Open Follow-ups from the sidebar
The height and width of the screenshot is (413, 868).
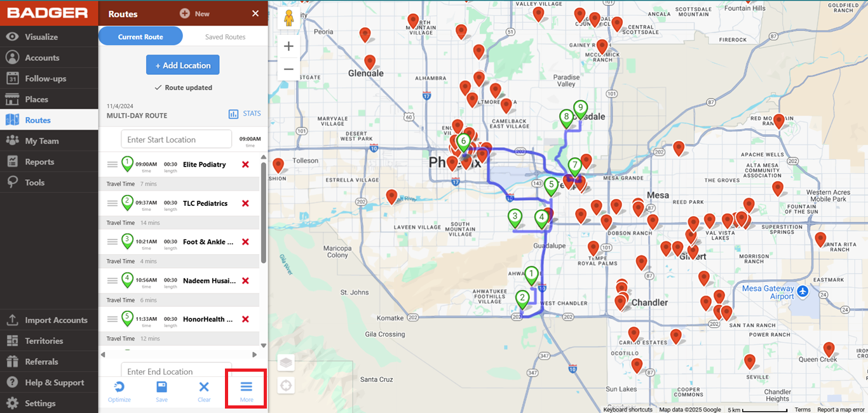click(49, 79)
